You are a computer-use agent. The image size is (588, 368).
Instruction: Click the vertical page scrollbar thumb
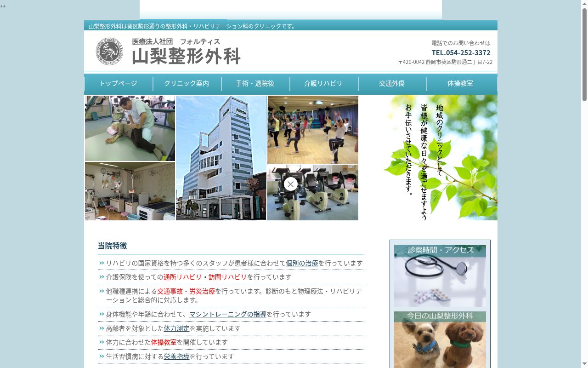(x=584, y=54)
